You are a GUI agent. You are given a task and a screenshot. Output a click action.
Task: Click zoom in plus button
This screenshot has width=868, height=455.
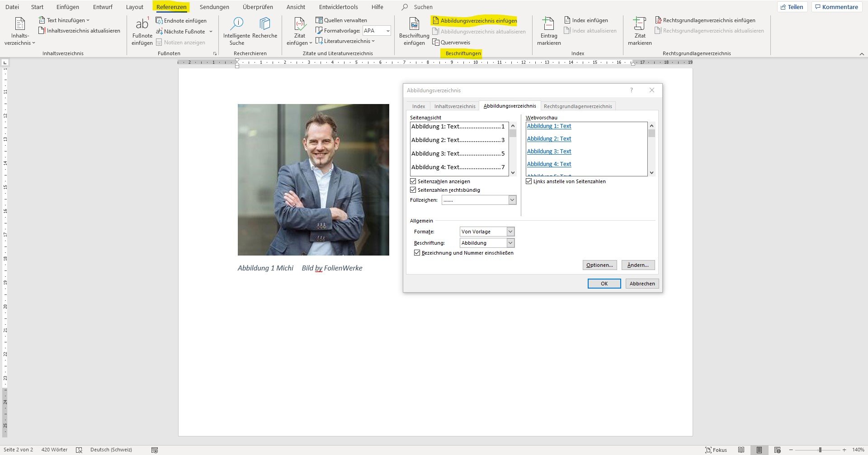(844, 450)
